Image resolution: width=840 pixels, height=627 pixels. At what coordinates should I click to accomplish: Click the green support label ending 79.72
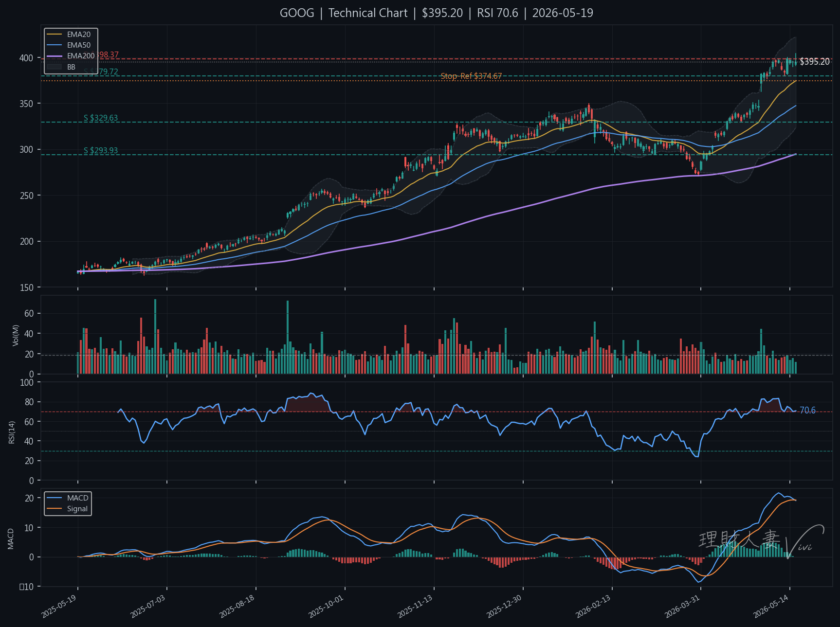tap(101, 72)
